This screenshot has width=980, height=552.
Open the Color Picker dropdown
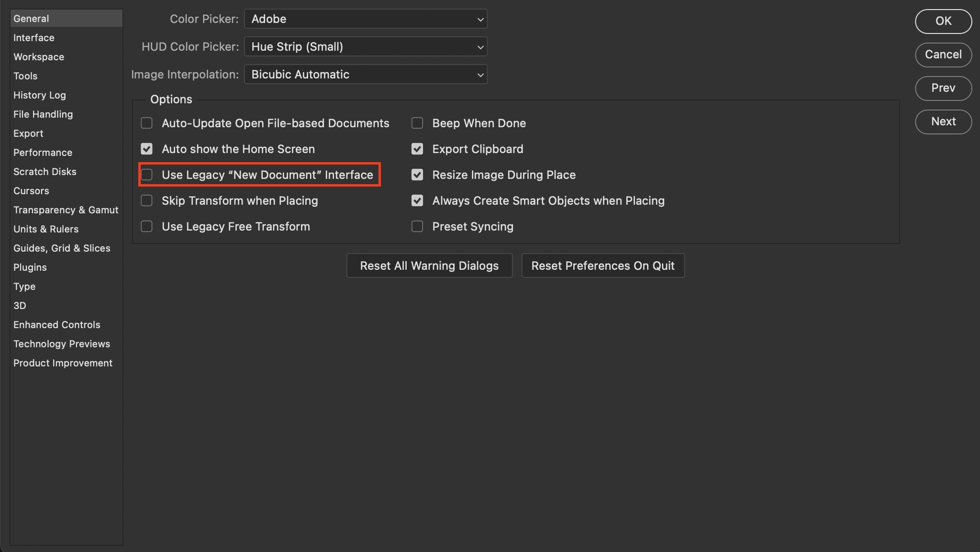tap(366, 19)
